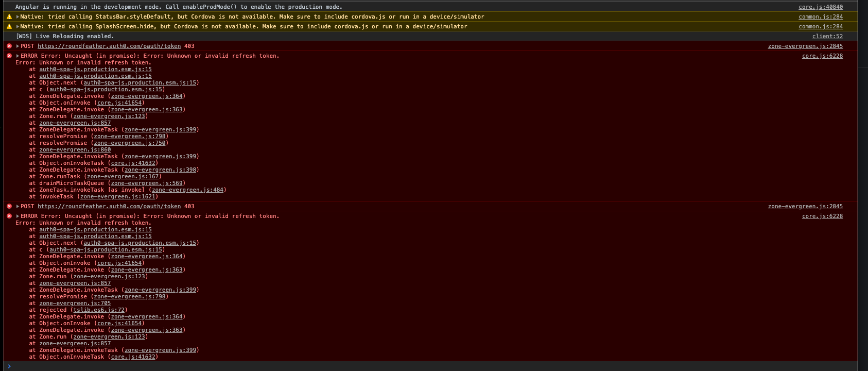Collapse the second ERROR Uncaught in promise entry

click(18, 216)
